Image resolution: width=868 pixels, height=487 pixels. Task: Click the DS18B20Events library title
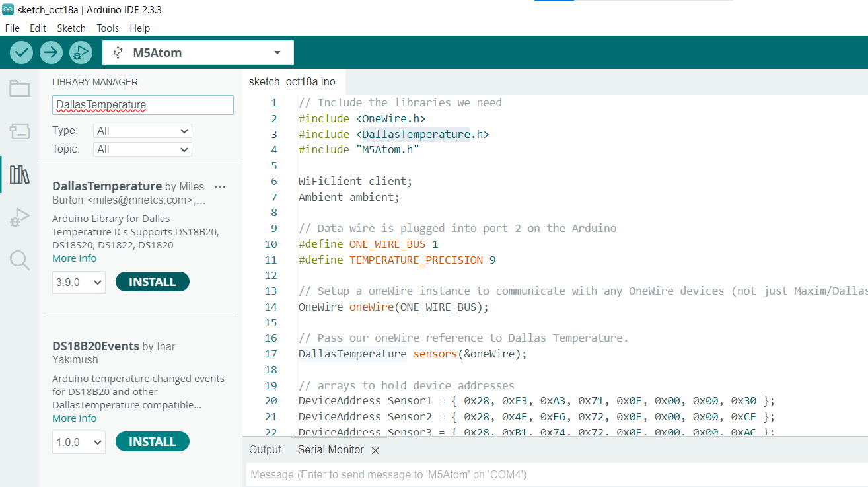(96, 346)
